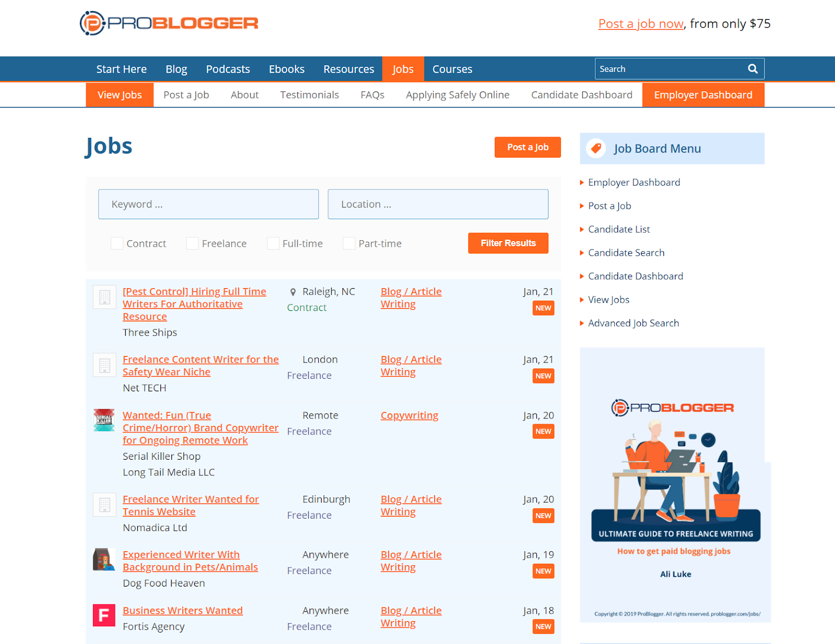This screenshot has height=644, width=835.
Task: Click the Copywriting category link
Action: point(409,415)
